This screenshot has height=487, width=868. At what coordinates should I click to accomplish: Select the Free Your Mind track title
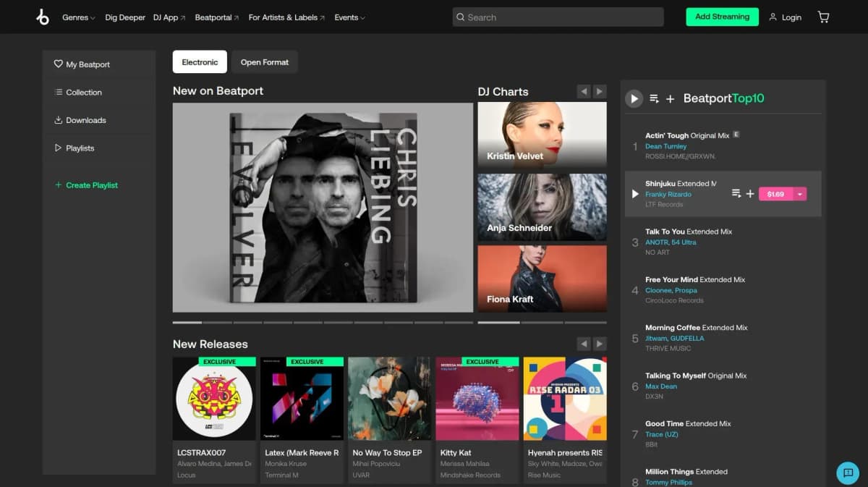695,279
